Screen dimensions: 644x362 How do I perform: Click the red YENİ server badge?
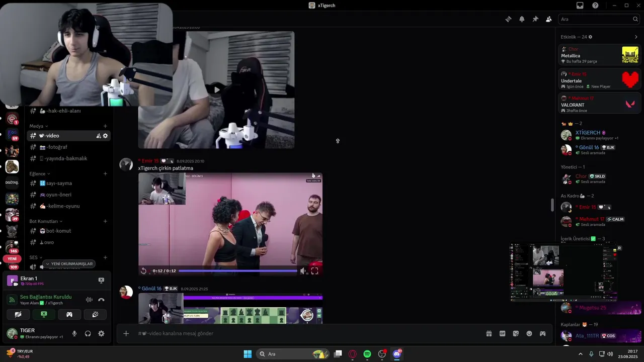pyautogui.click(x=12, y=258)
